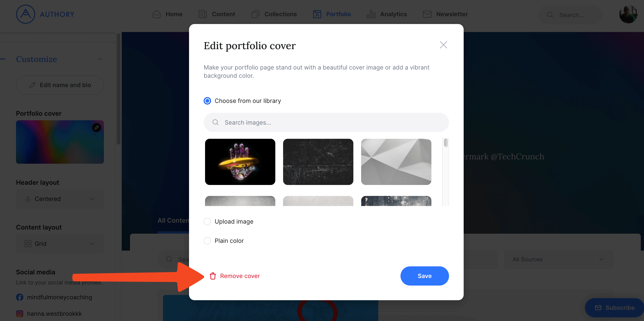Click the image library scrollbar handle

tap(446, 143)
